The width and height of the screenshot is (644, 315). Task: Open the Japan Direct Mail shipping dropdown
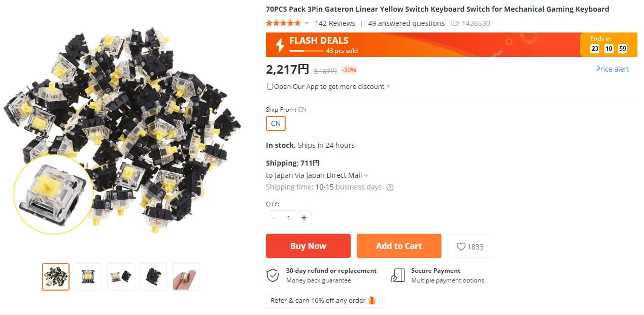tap(366, 176)
